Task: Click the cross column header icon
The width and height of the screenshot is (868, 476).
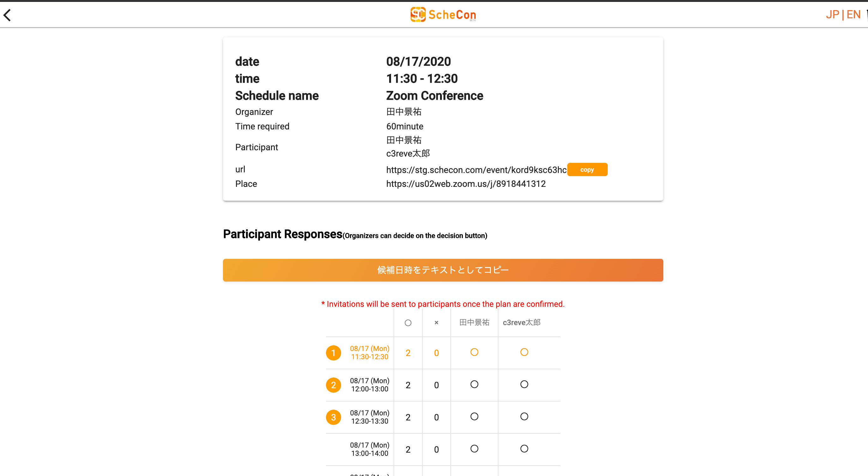Action: tap(436, 323)
